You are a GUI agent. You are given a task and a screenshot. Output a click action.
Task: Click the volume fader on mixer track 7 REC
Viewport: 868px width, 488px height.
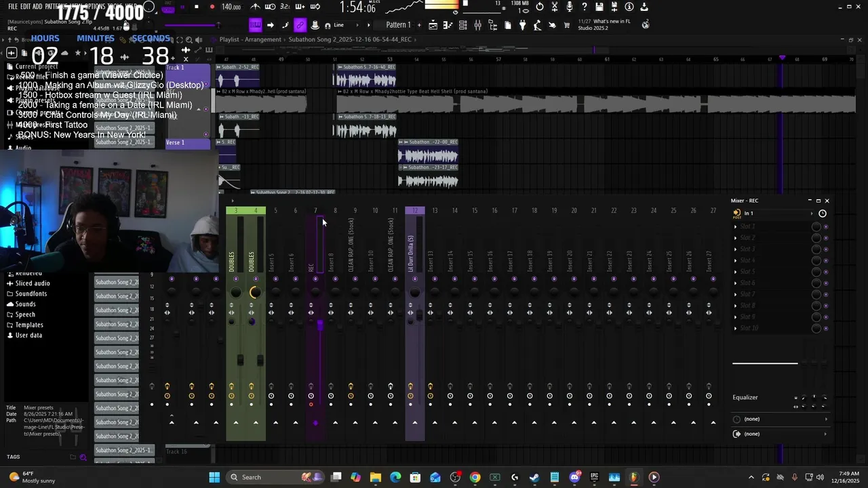click(x=319, y=325)
